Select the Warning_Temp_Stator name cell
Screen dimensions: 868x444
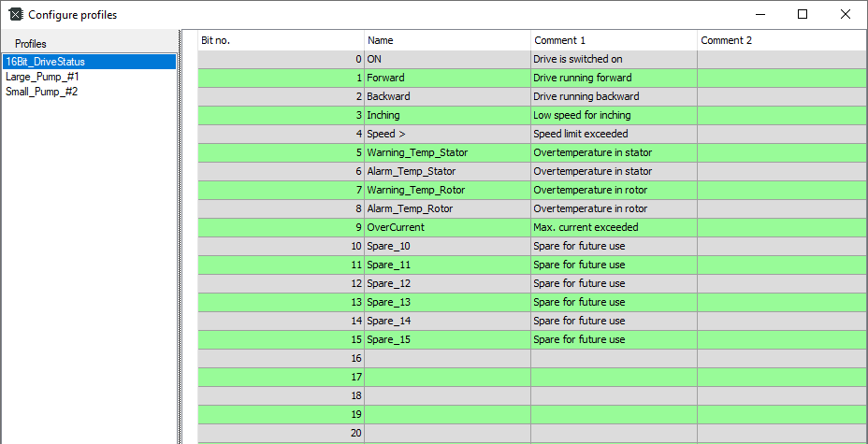coord(447,152)
